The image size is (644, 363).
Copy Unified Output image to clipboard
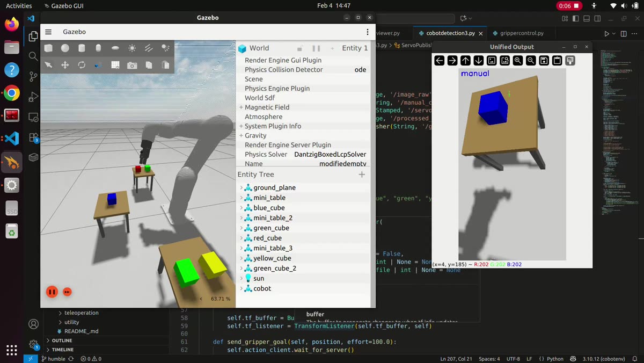(x=557, y=61)
